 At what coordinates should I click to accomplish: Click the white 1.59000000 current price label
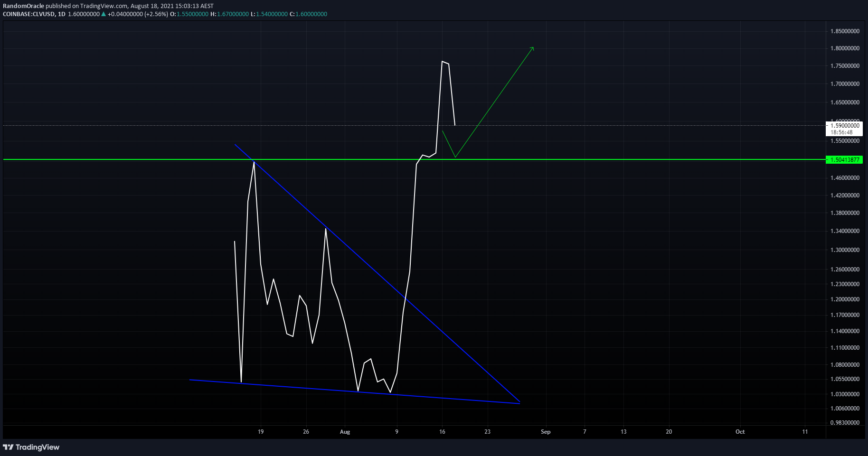click(844, 126)
